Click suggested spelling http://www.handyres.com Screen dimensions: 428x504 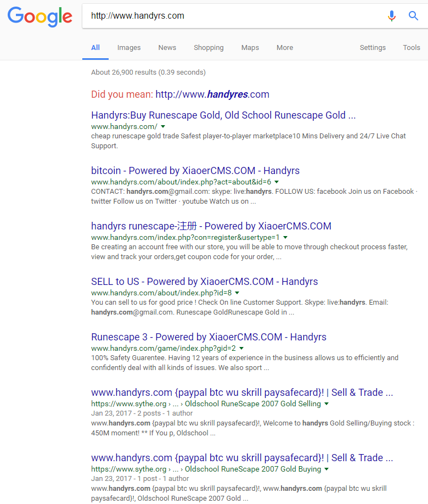click(212, 94)
